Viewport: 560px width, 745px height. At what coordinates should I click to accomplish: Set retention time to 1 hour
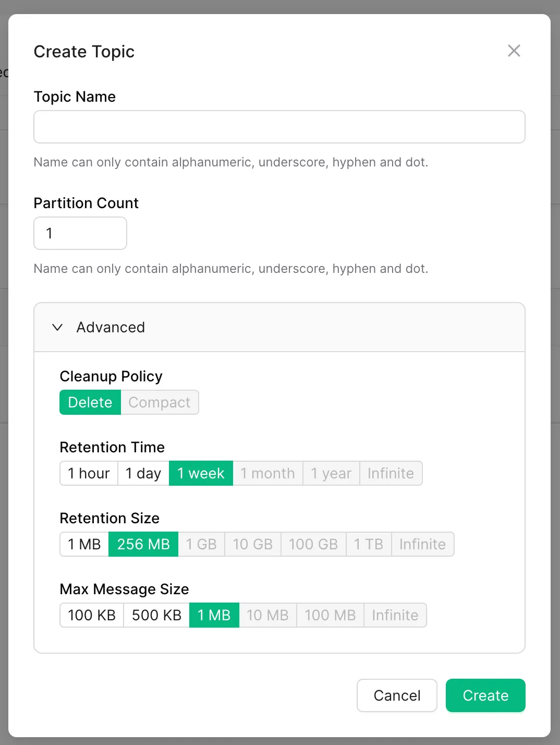tap(89, 473)
